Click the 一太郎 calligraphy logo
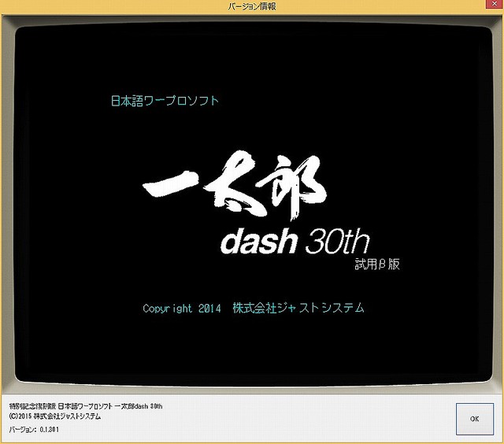Screen dimensions: 504x444 (235, 185)
